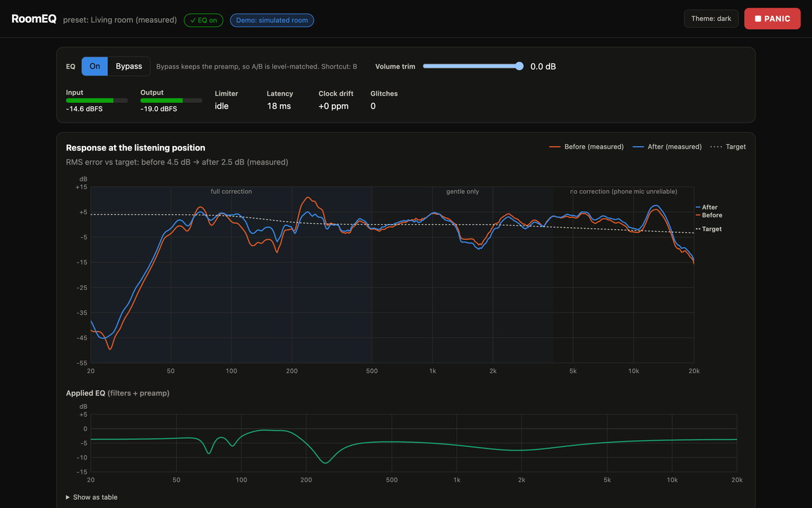
Task: Click the Limiter idle status readout
Action: (x=222, y=106)
